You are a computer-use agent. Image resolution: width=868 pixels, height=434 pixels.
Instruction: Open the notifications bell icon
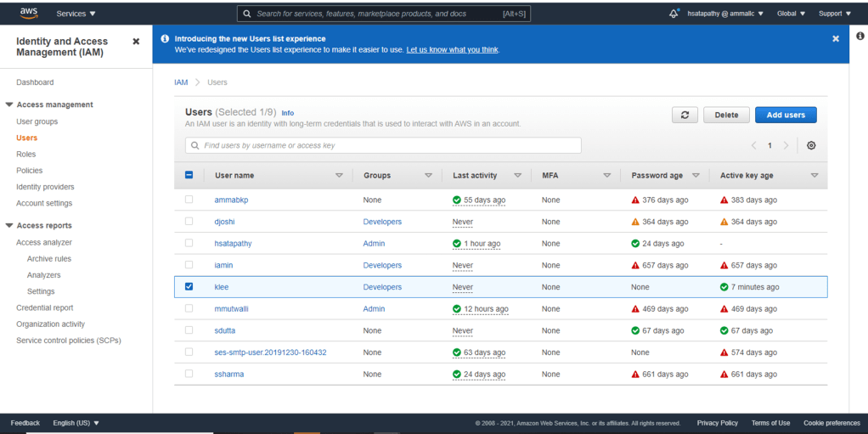pyautogui.click(x=674, y=14)
